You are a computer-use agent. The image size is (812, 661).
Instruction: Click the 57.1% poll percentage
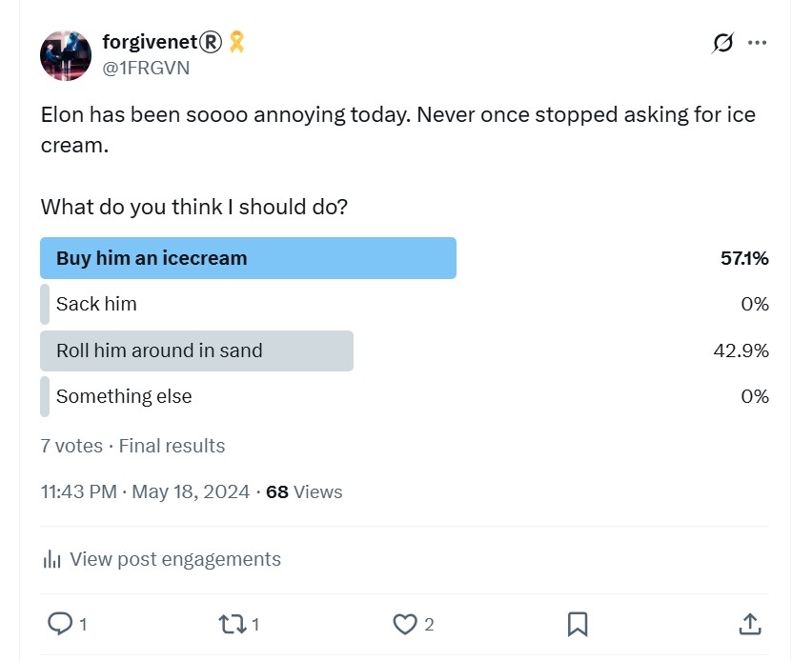[x=744, y=258]
